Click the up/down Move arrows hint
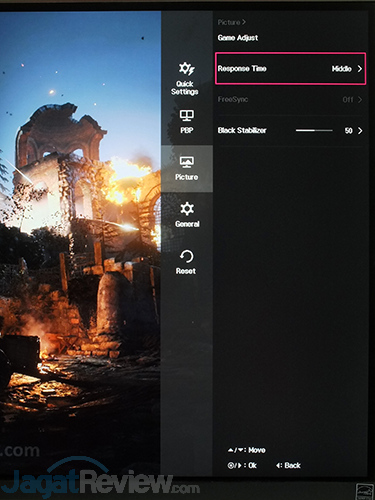 coord(236,450)
